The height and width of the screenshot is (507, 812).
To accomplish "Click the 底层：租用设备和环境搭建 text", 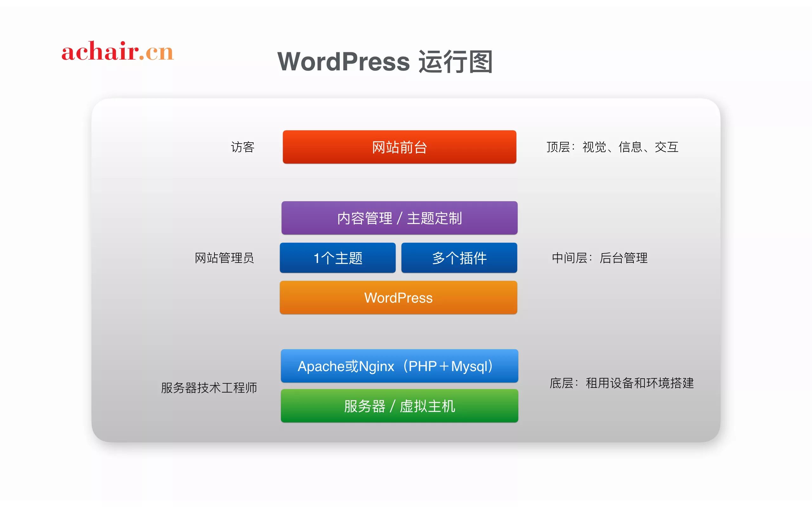I will coord(621,383).
